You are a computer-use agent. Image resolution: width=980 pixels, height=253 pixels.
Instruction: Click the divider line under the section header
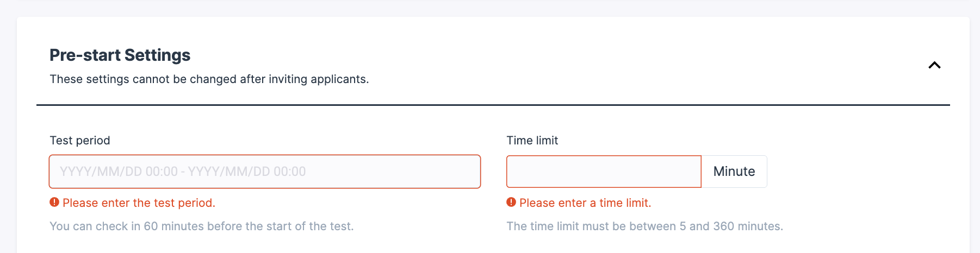click(x=493, y=105)
